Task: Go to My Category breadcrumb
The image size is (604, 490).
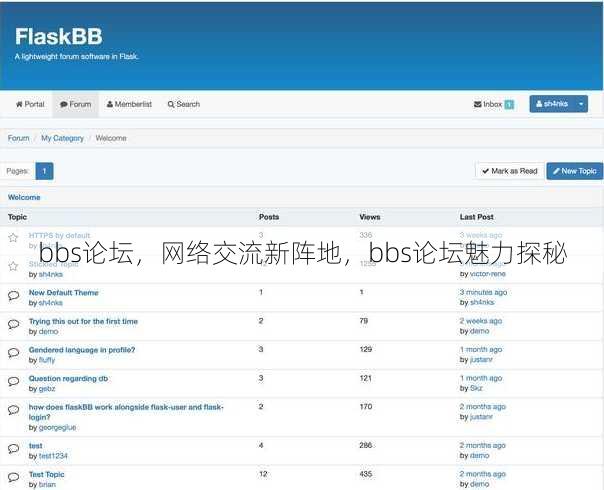Action: [x=62, y=138]
